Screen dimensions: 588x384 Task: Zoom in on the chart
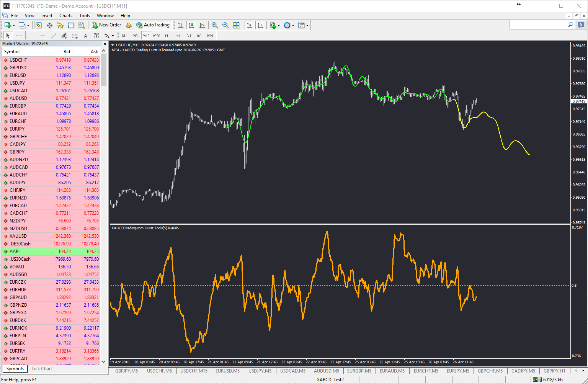pyautogui.click(x=215, y=25)
